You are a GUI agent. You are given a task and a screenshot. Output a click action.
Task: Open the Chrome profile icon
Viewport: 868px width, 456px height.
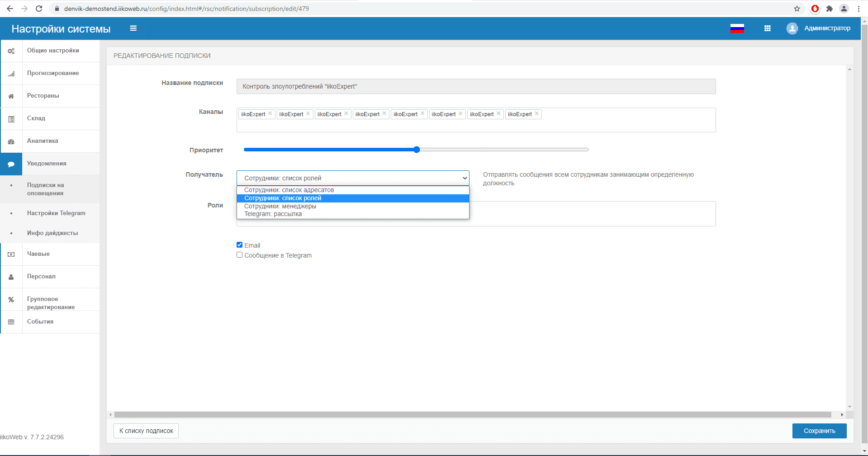844,9
